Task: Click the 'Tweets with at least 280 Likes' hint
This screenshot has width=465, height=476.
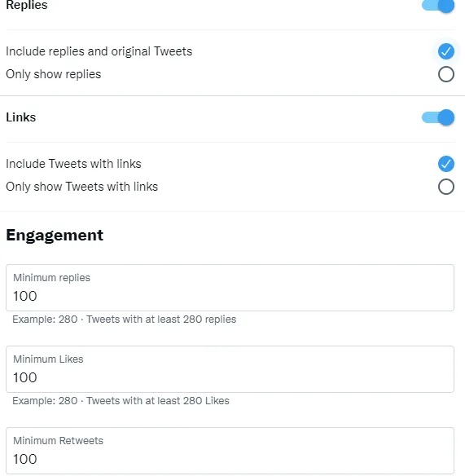Action: pos(158,401)
